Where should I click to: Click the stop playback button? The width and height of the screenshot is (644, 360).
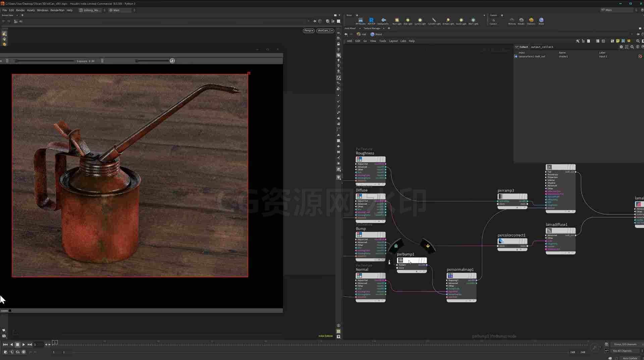click(x=18, y=345)
